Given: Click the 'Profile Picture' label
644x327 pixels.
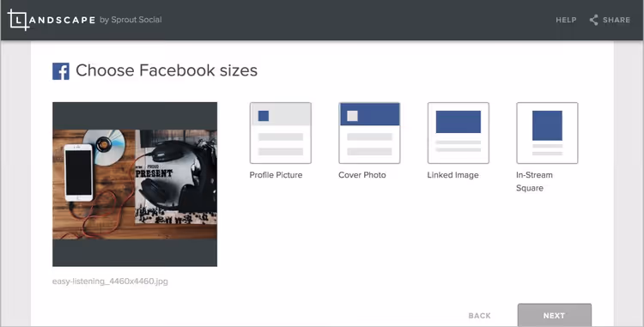Looking at the screenshot, I should tap(276, 175).
